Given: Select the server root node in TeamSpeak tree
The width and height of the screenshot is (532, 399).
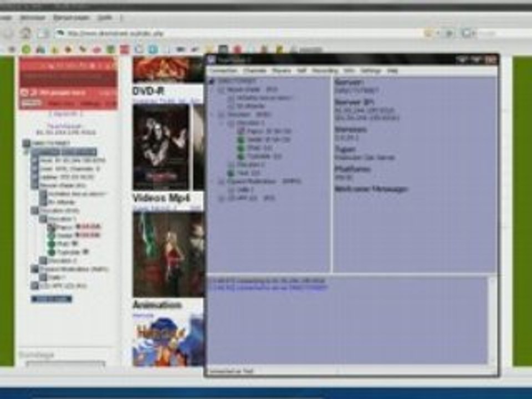Looking at the screenshot, I should 237,81.
